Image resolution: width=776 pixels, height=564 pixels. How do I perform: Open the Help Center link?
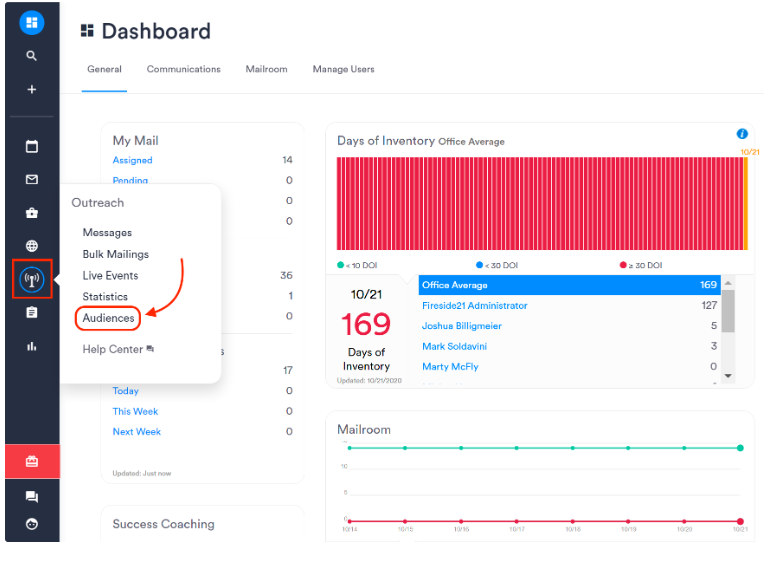[x=113, y=349]
